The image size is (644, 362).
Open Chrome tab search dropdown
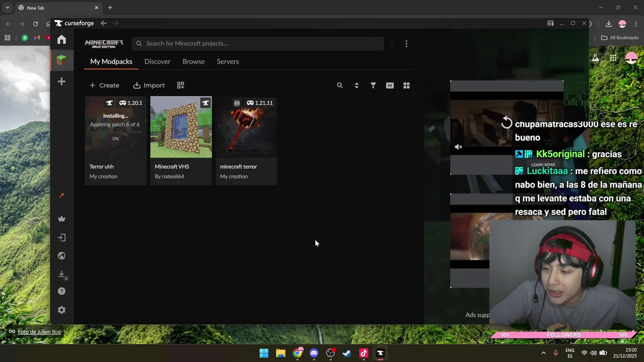point(7,8)
